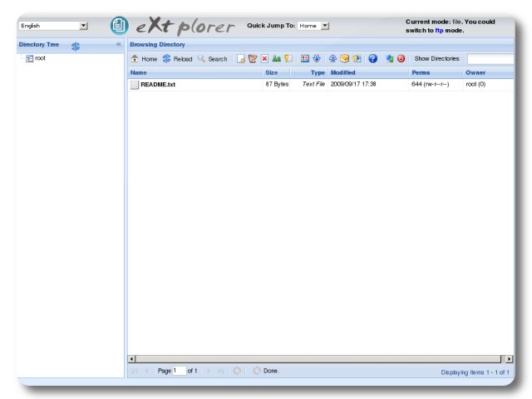Click the Home toolbar button
532x399 pixels.
(x=144, y=59)
